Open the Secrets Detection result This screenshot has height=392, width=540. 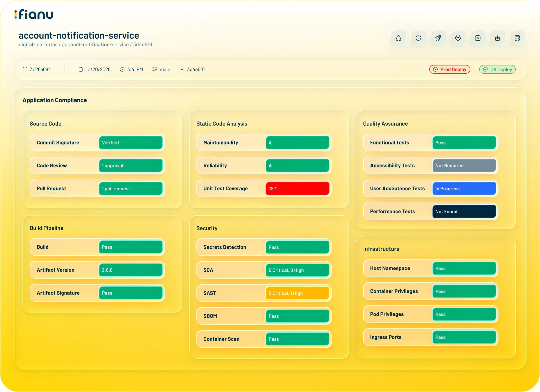[x=297, y=247]
